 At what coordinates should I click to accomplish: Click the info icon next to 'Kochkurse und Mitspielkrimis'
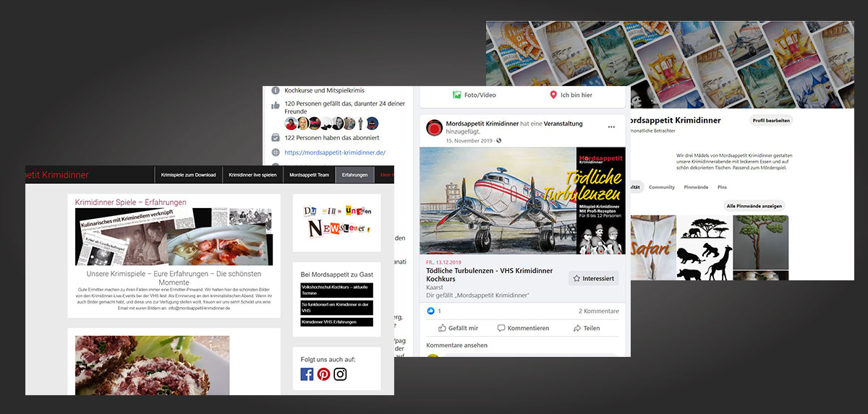(x=275, y=91)
